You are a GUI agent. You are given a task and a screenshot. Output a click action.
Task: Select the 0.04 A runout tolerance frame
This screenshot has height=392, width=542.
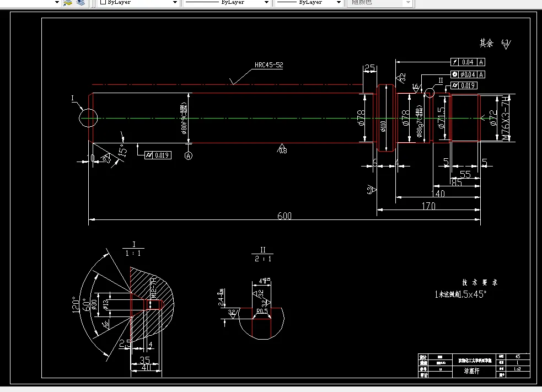point(468,62)
